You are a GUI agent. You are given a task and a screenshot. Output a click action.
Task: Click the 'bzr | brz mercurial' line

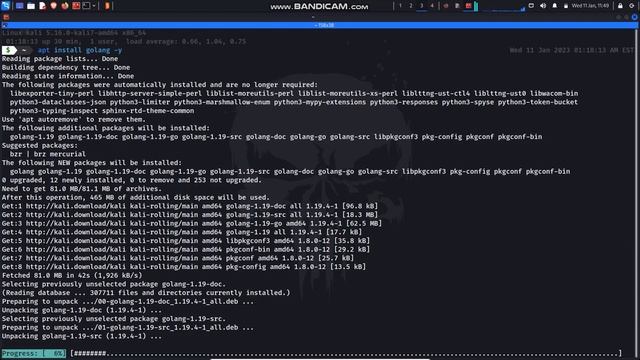click(48, 154)
